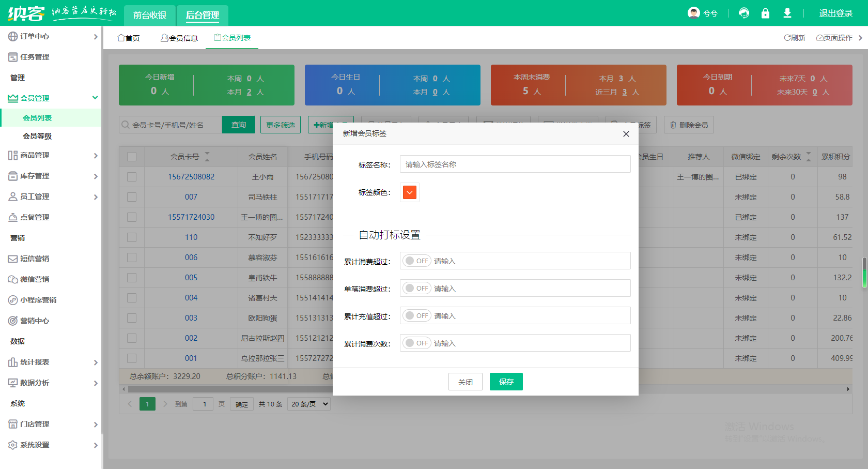Image resolution: width=868 pixels, height=469 pixels.
Task: Click the 营销中心 target icon
Action: pyautogui.click(x=13, y=321)
